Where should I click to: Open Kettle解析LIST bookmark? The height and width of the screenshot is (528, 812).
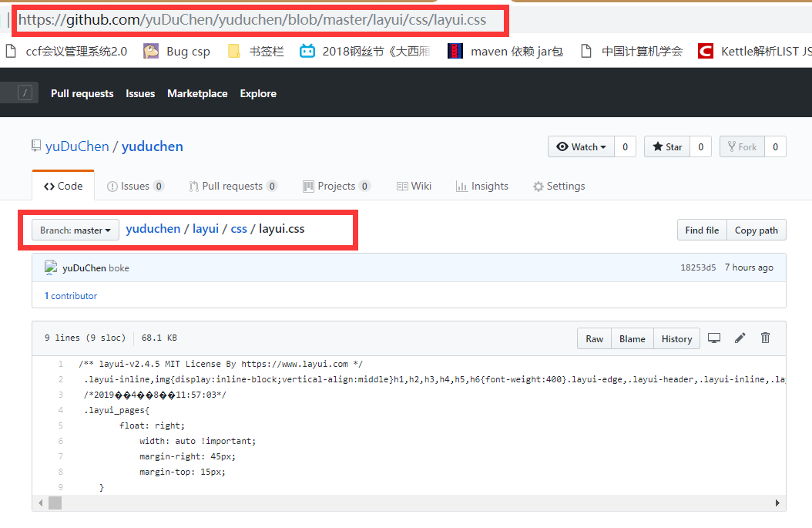pyautogui.click(x=755, y=52)
